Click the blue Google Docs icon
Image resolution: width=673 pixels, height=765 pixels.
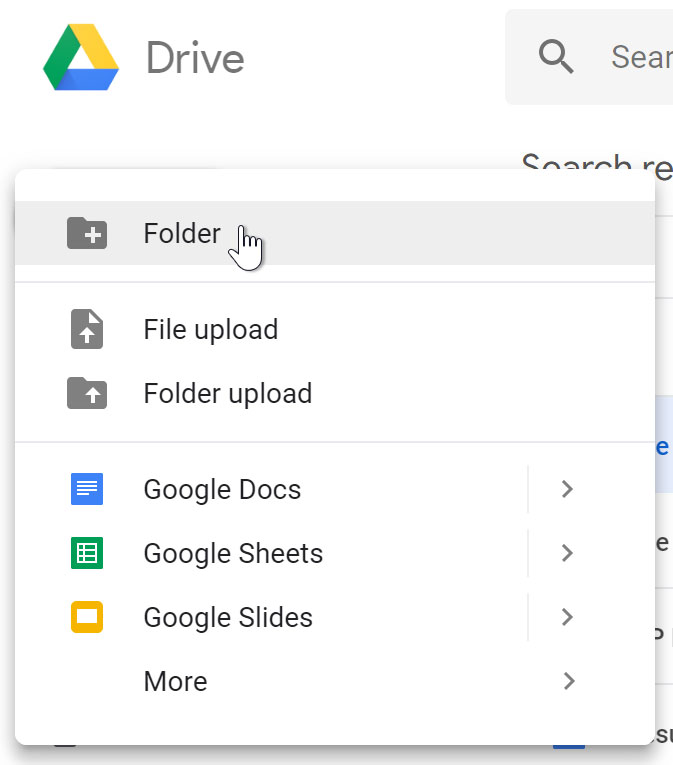(x=87, y=489)
